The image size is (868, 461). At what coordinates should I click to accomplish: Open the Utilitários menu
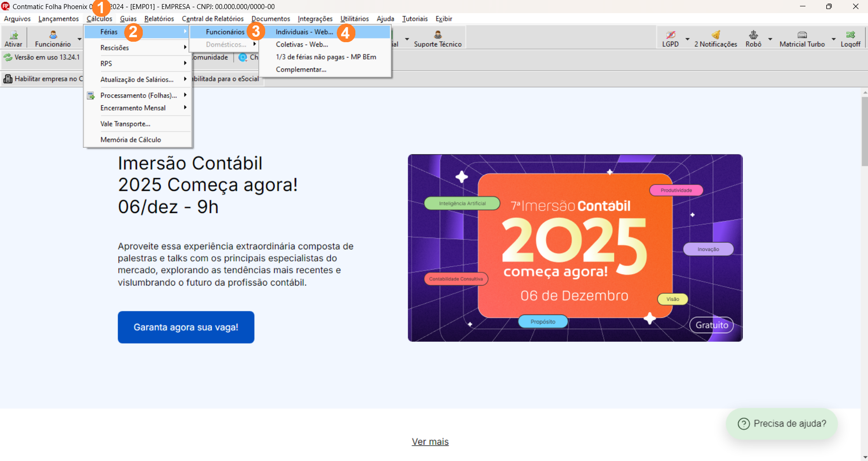point(354,19)
